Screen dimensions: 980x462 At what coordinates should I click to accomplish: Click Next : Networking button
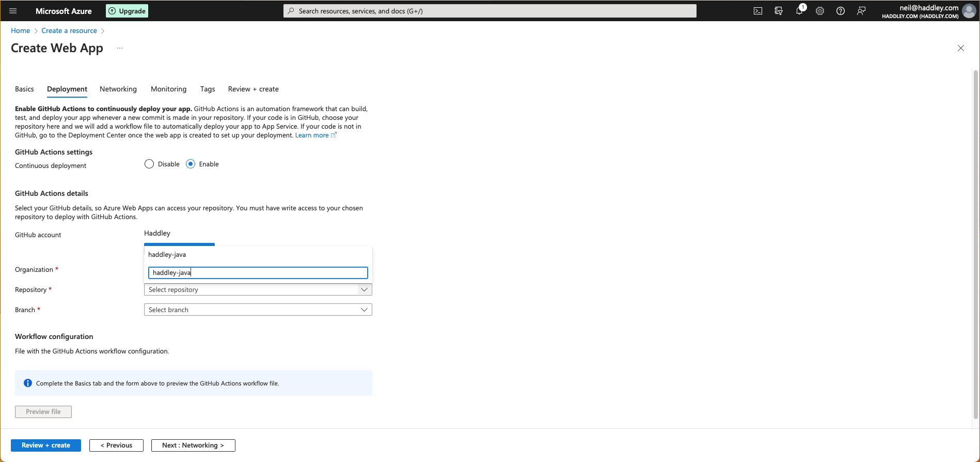193,445
